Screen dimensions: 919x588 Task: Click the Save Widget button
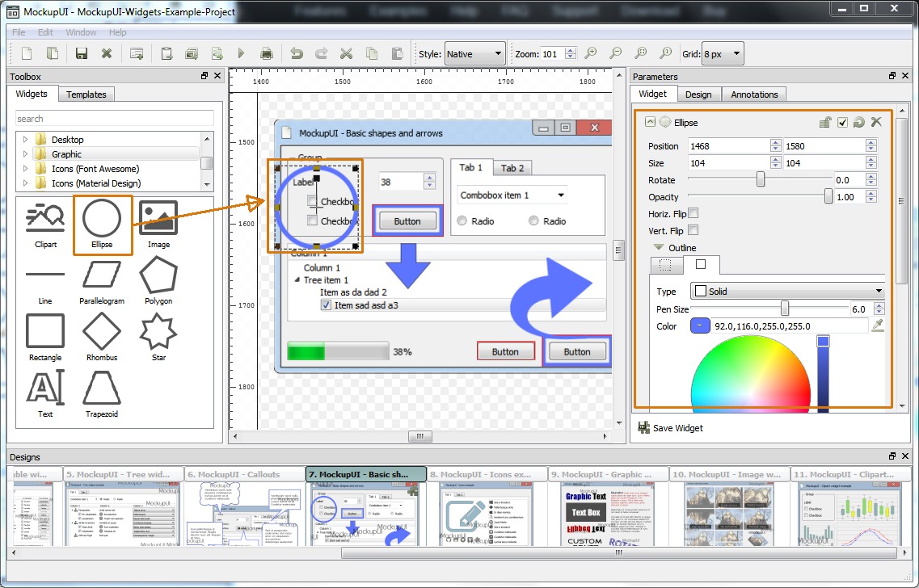(x=671, y=428)
